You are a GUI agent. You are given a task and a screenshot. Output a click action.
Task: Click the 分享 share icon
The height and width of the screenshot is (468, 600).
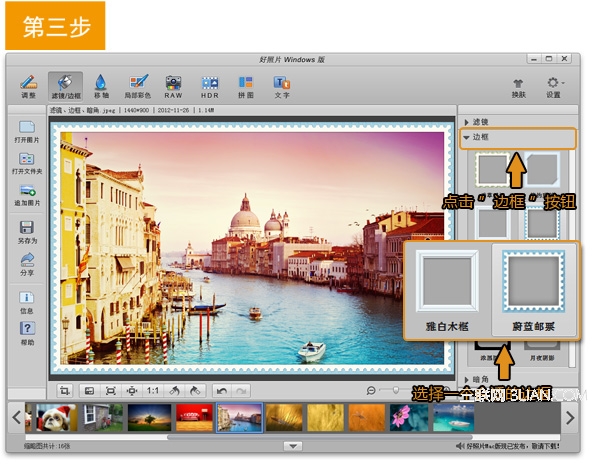coord(27,265)
